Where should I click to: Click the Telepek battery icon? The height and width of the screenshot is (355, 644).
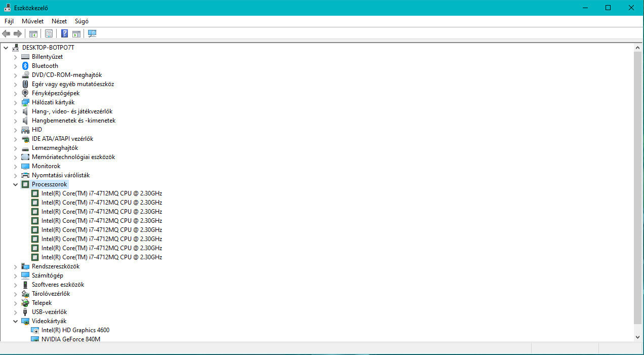point(25,303)
